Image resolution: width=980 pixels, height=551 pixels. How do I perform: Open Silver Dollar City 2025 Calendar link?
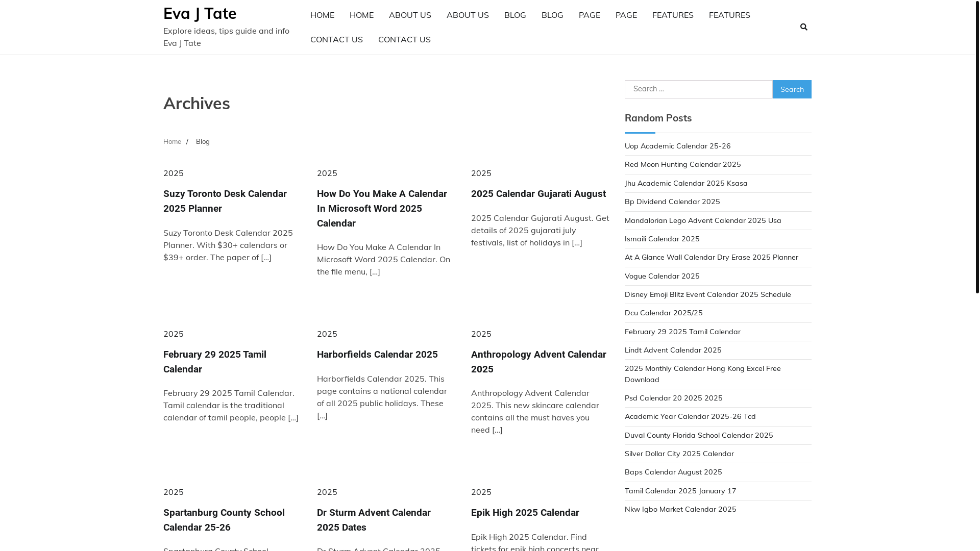(679, 454)
